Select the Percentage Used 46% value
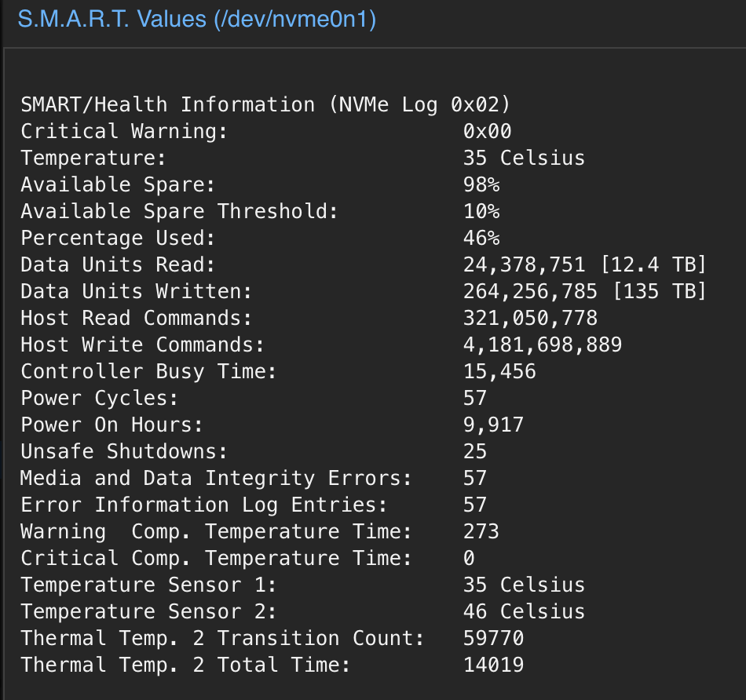 [x=481, y=238]
